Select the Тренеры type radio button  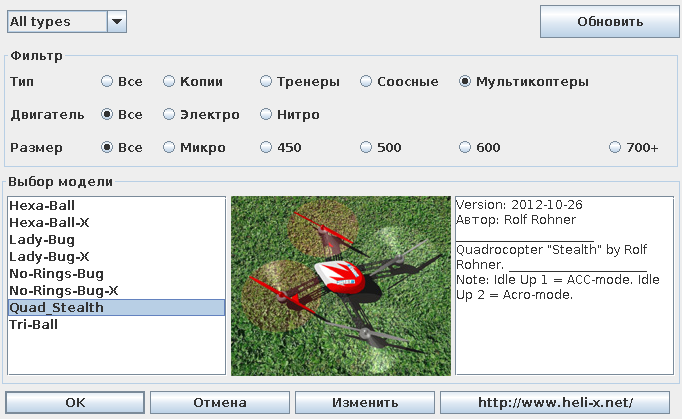pos(266,81)
